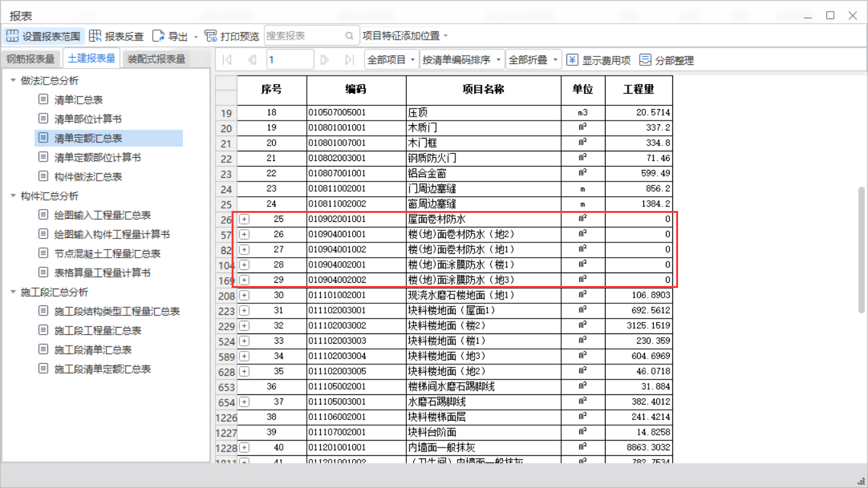Open 施工段清单定额汇总表 report
The height and width of the screenshot is (488, 868).
pos(102,369)
